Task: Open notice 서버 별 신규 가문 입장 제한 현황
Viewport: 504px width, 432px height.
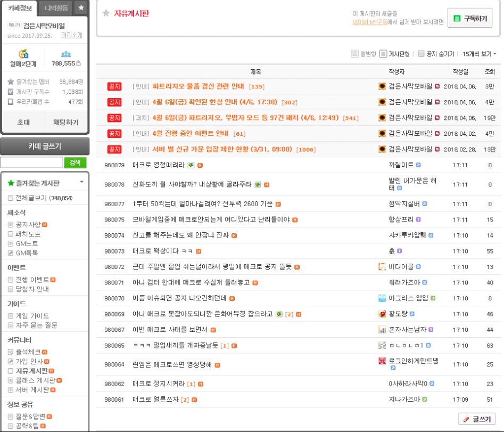Action: click(x=222, y=149)
